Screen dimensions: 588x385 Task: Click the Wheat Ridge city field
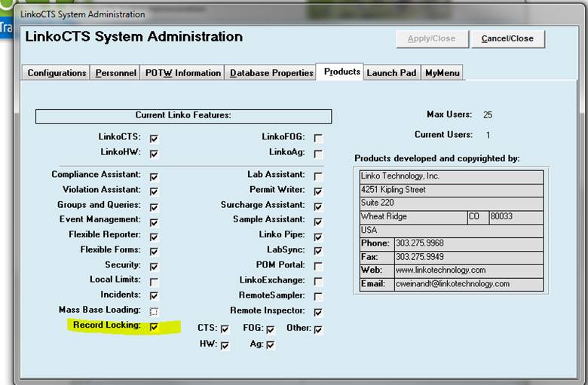point(413,217)
